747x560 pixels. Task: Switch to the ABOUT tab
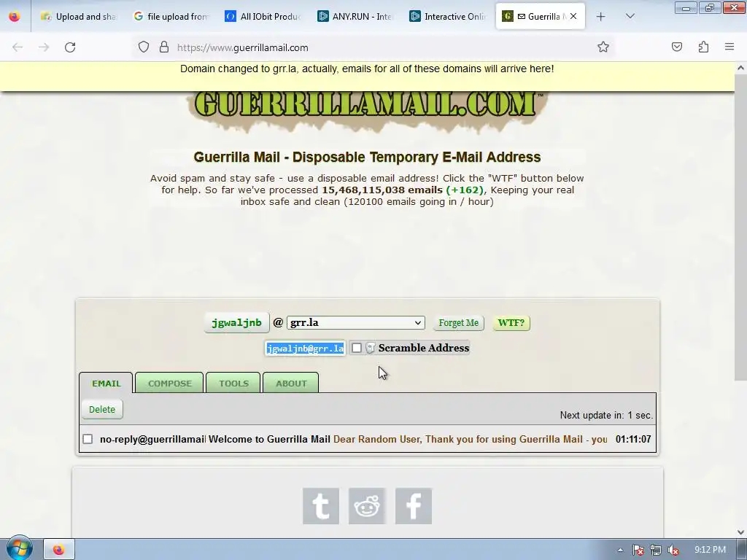pyautogui.click(x=291, y=384)
